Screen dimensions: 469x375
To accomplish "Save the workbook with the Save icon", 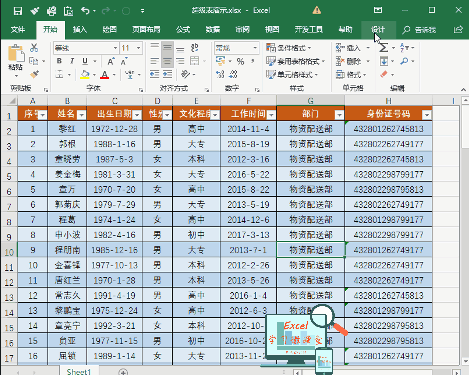I will pyautogui.click(x=18, y=11).
